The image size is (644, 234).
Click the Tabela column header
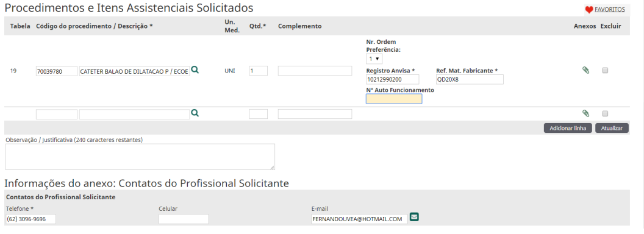(x=20, y=26)
